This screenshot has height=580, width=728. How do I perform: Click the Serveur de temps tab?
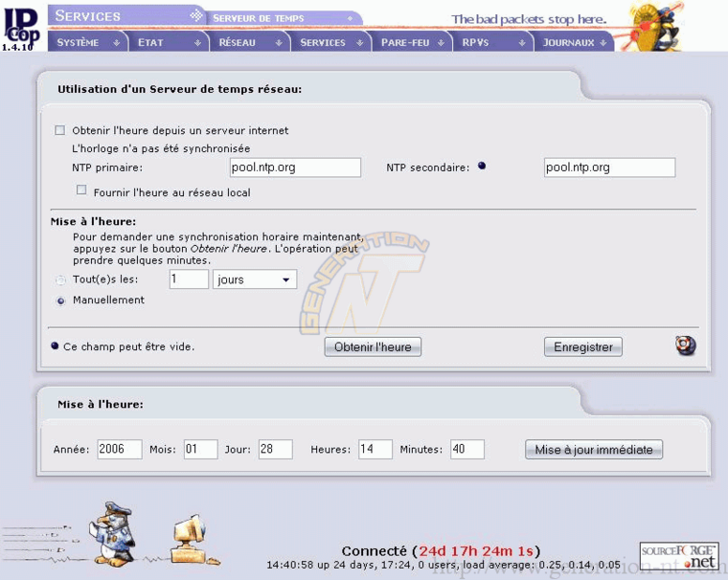pyautogui.click(x=283, y=18)
